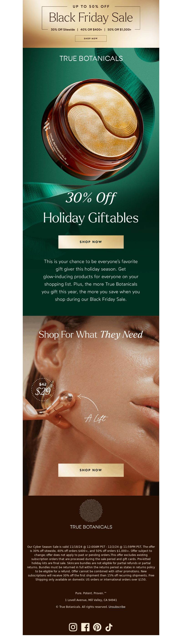
Task: Click the 40% Off $400+ offer text
Action: 91,30
